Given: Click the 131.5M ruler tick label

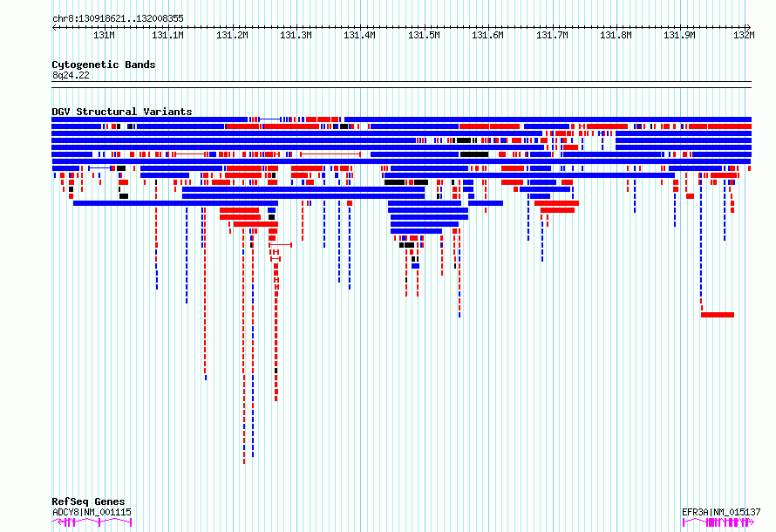Looking at the screenshot, I should (x=424, y=35).
